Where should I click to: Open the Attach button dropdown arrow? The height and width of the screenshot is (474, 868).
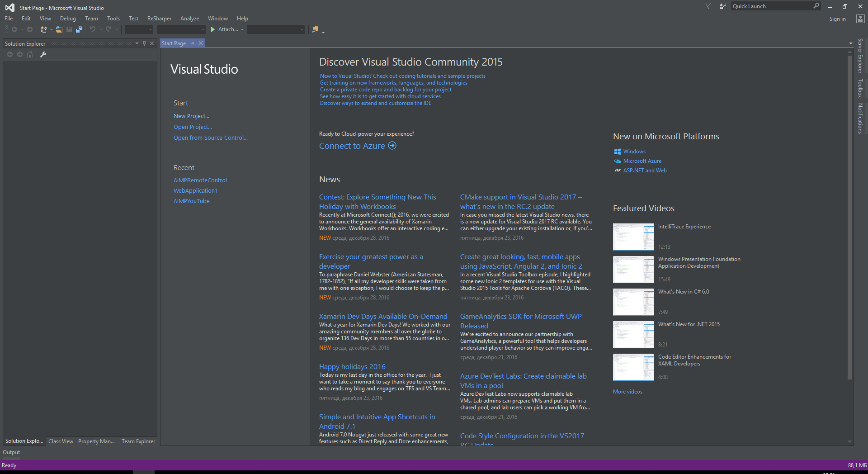click(x=242, y=29)
